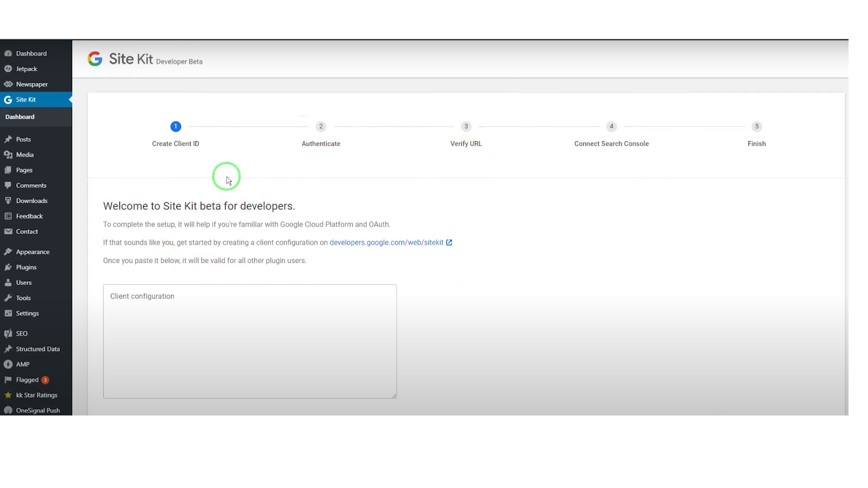Click the Comments bubble icon
The width and height of the screenshot is (868, 488).
[8, 185]
